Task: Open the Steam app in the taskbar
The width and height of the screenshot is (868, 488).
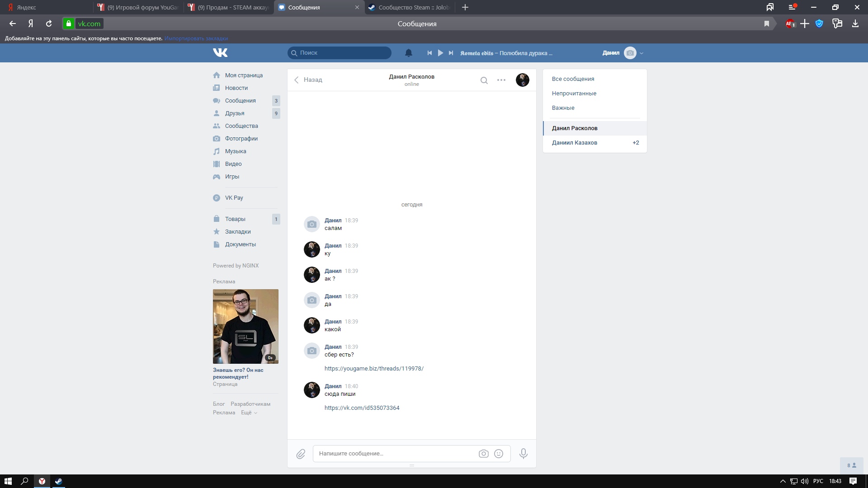Action: pyautogui.click(x=58, y=481)
